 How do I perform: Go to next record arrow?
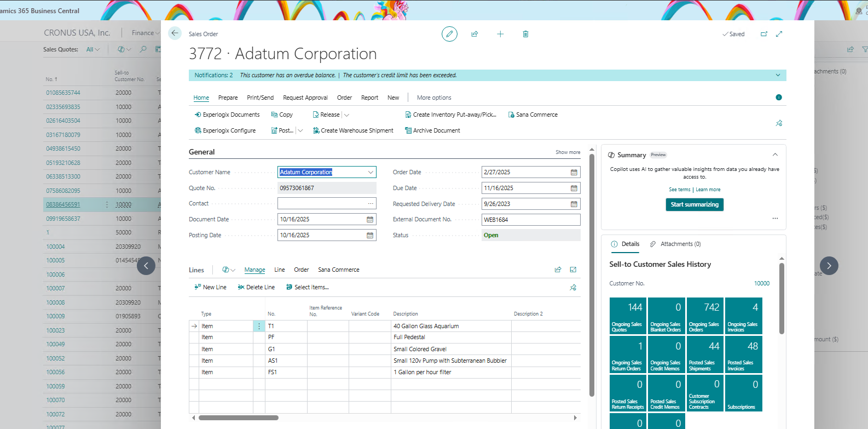click(829, 266)
